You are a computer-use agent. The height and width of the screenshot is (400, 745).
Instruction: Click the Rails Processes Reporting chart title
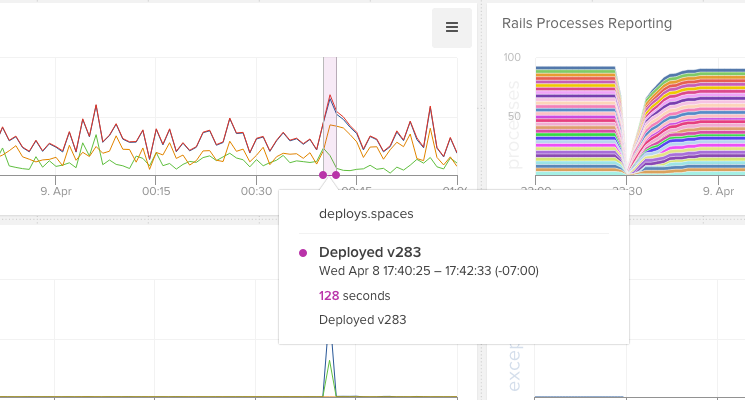[586, 23]
